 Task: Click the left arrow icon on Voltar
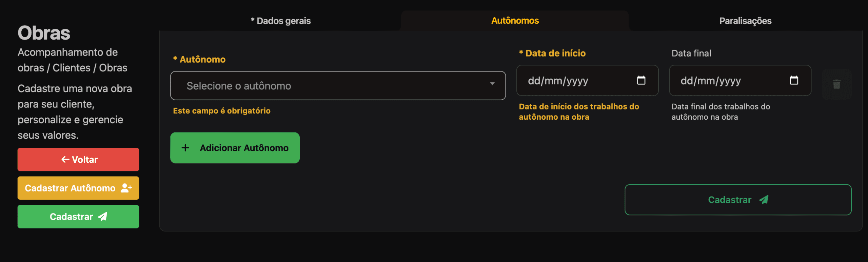pos(65,159)
